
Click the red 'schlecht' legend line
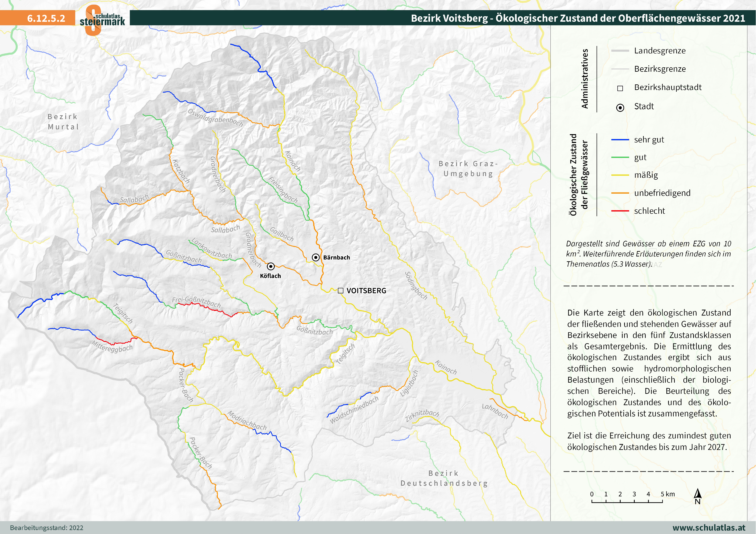620,211
